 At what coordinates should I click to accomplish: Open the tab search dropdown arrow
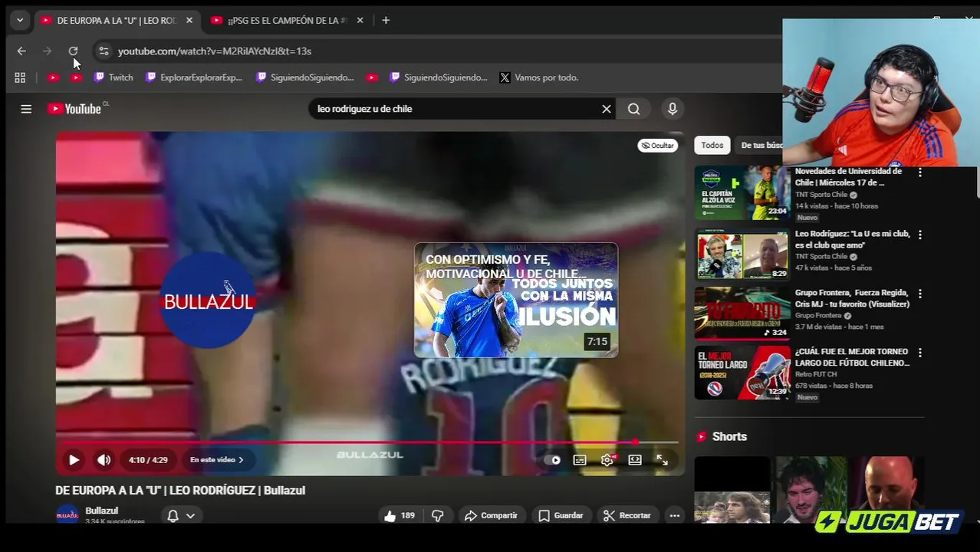(x=20, y=21)
